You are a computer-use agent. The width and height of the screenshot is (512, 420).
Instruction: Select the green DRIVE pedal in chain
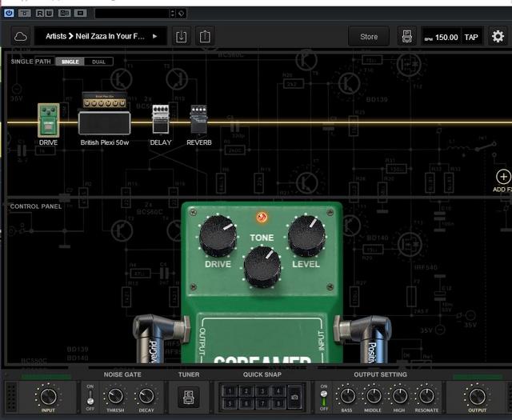pyautogui.click(x=48, y=120)
